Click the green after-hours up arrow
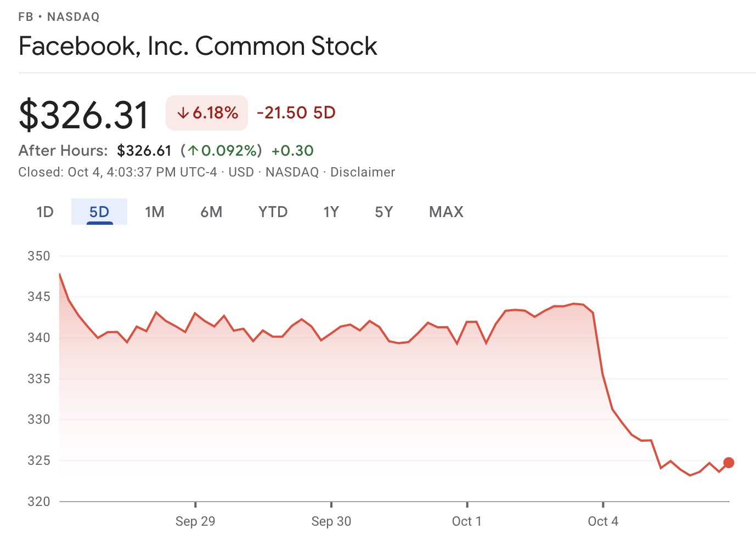756x546 pixels. [x=193, y=151]
